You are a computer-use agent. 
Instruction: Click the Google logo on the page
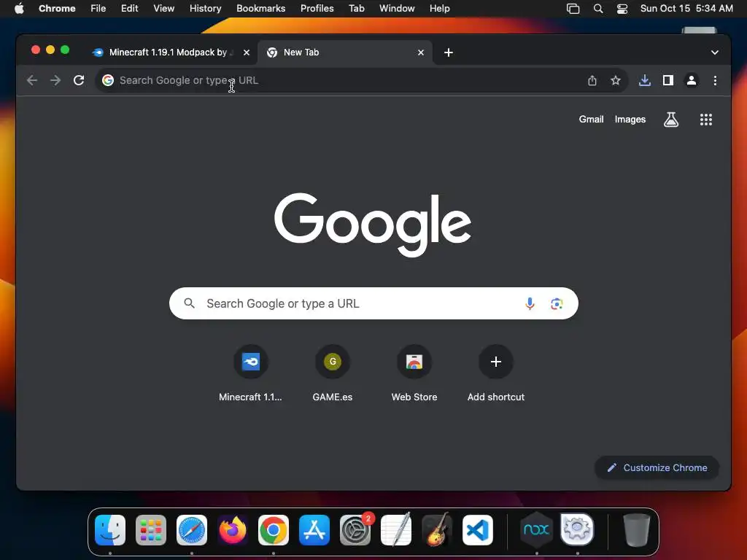pyautogui.click(x=373, y=225)
